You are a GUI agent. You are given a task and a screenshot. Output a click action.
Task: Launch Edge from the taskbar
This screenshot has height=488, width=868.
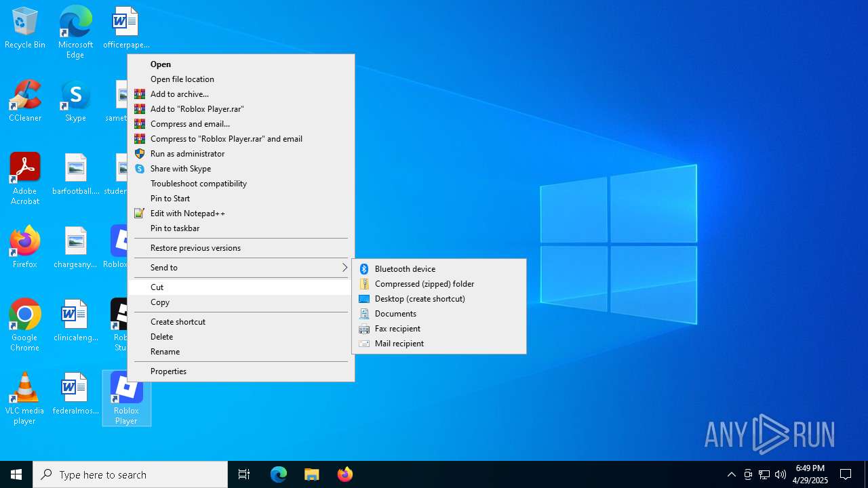(x=279, y=474)
